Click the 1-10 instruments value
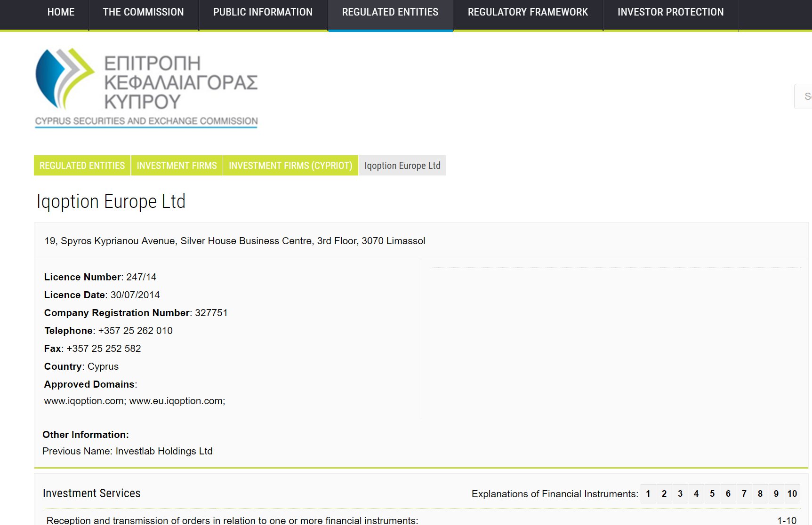This screenshot has width=812, height=525. pyautogui.click(x=787, y=520)
